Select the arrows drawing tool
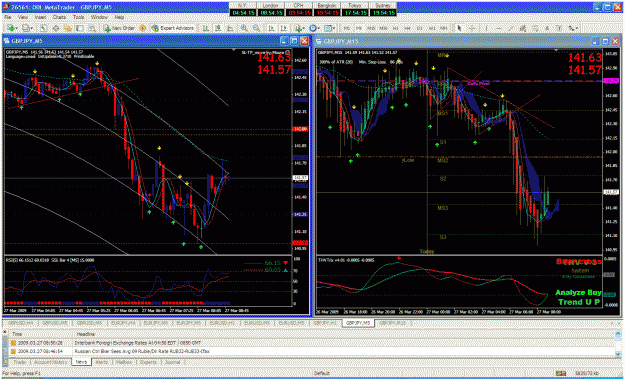Viewport: 625px width, 379px height. click(x=571, y=28)
